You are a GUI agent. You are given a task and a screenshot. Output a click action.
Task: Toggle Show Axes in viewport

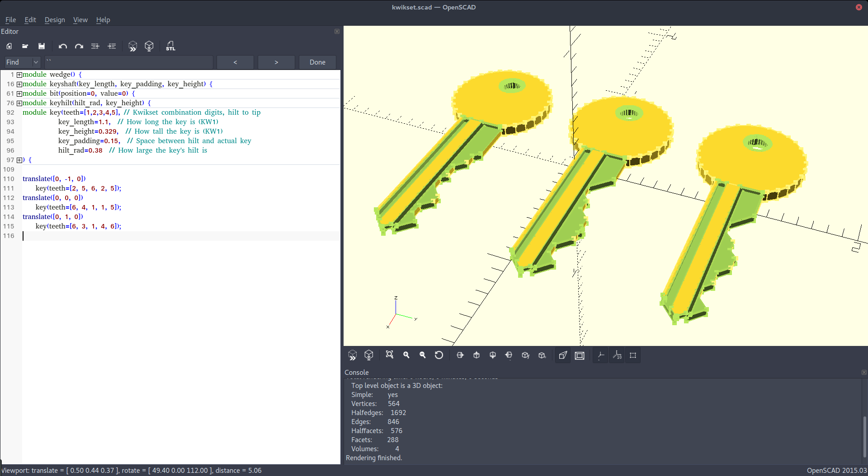pos(601,355)
